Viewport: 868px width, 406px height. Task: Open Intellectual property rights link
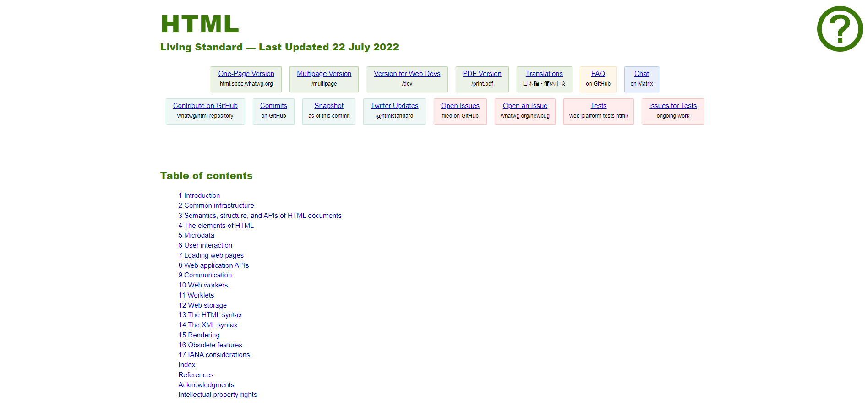[218, 395]
